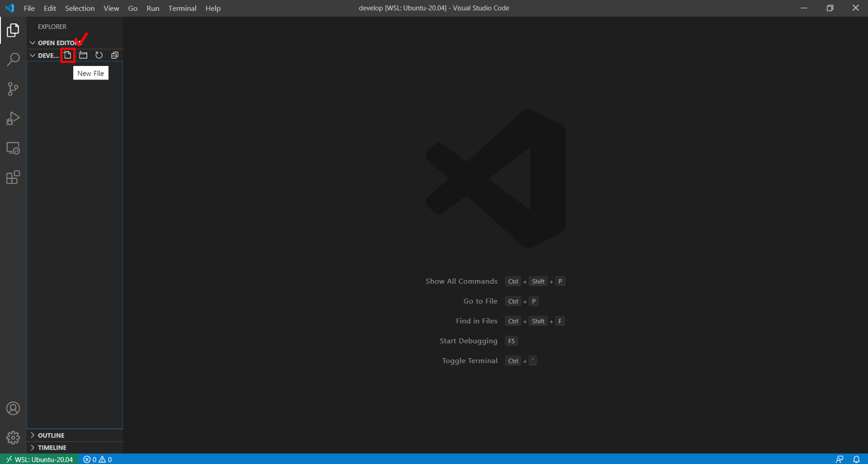Open the Selection menu
Image resolution: width=868 pixels, height=464 pixels.
80,8
